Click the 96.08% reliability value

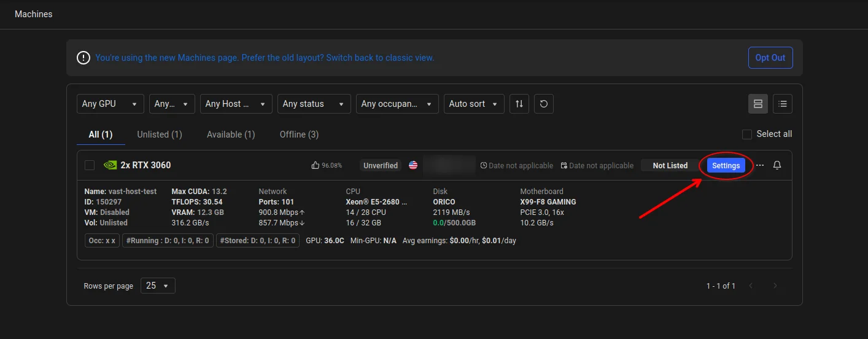point(332,166)
